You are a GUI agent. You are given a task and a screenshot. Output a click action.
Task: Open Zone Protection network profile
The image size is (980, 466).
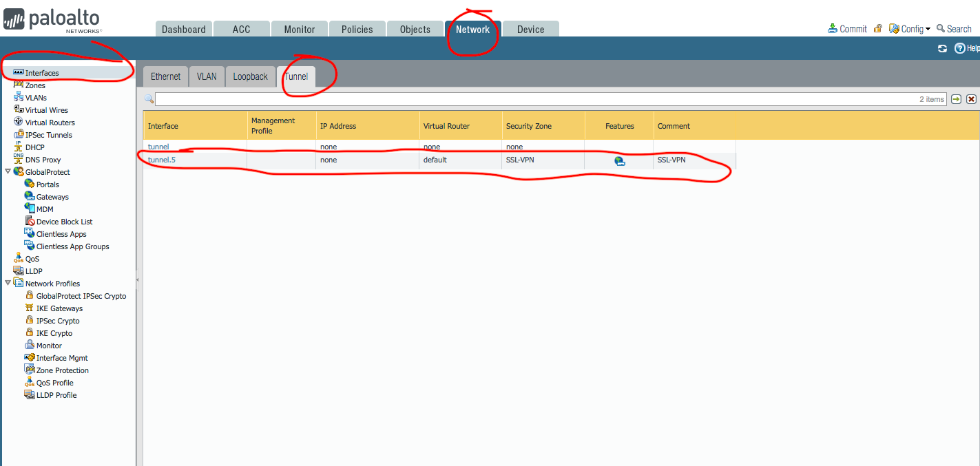coord(62,370)
